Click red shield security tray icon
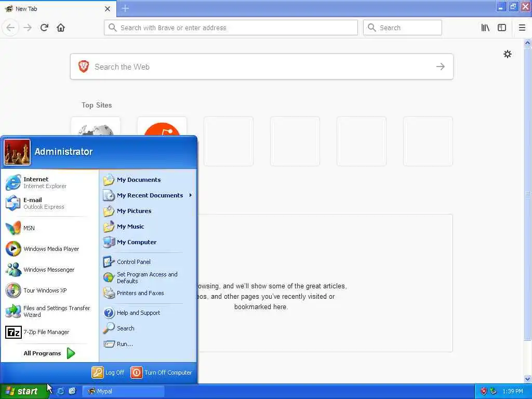532x399 pixels. point(484,391)
